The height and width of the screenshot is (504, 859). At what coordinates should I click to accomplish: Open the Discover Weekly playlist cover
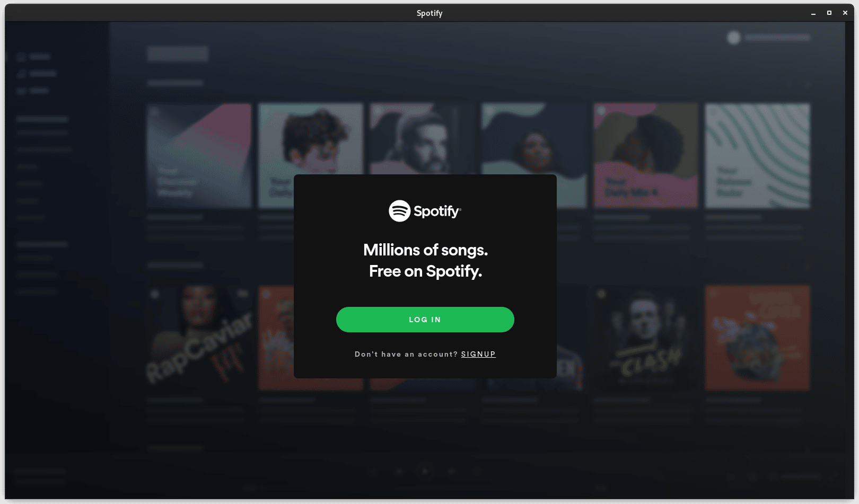coord(199,155)
